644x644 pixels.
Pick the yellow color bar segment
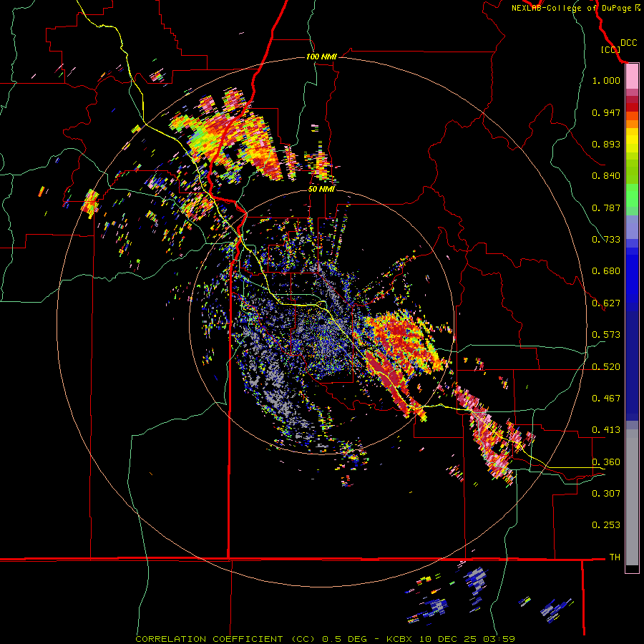point(632,140)
